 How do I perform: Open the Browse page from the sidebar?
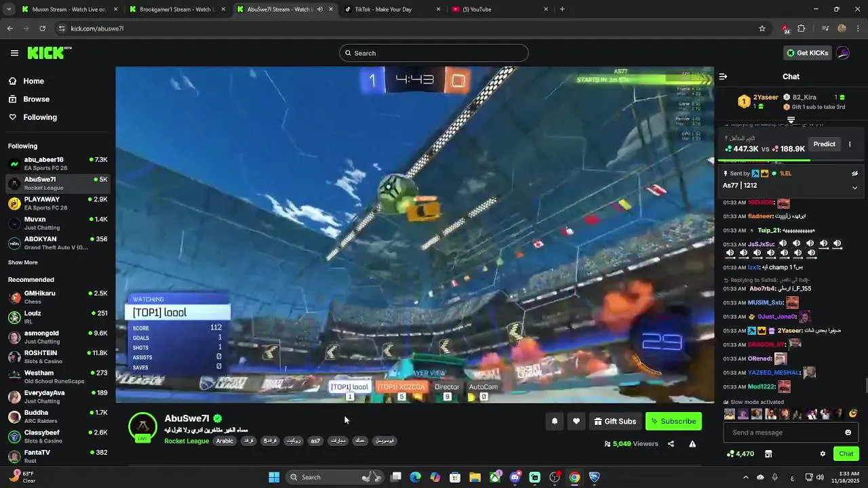pyautogui.click(x=36, y=99)
